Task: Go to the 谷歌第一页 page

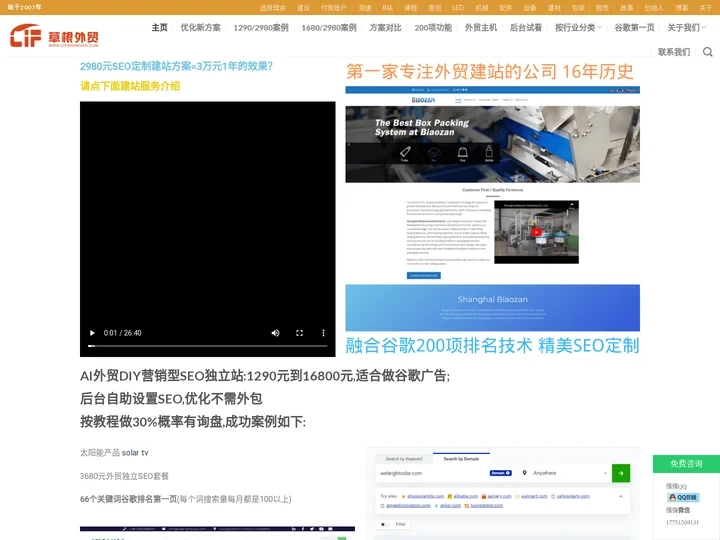Action: click(634, 28)
